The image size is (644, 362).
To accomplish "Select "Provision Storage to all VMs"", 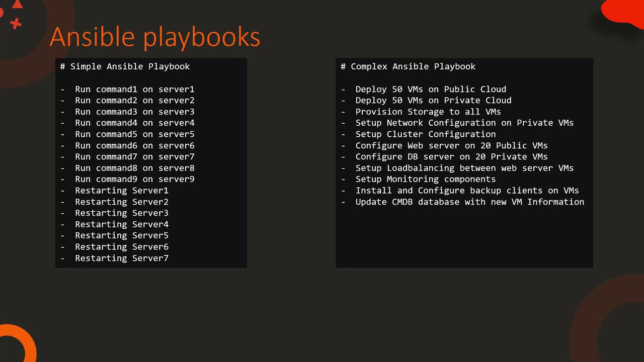I will coord(428,112).
